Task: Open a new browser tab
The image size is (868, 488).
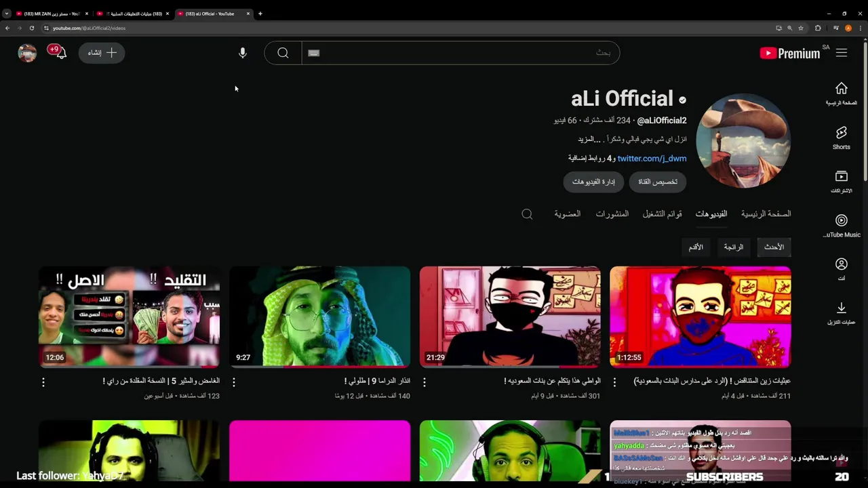Action: tap(260, 14)
